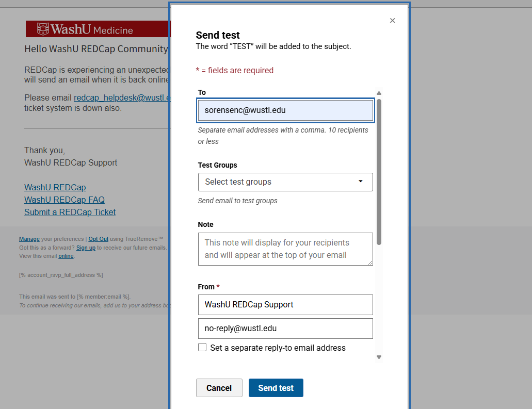Image resolution: width=532 pixels, height=409 pixels.
Task: Click the '* = fields are required' notice
Action: 235,71
